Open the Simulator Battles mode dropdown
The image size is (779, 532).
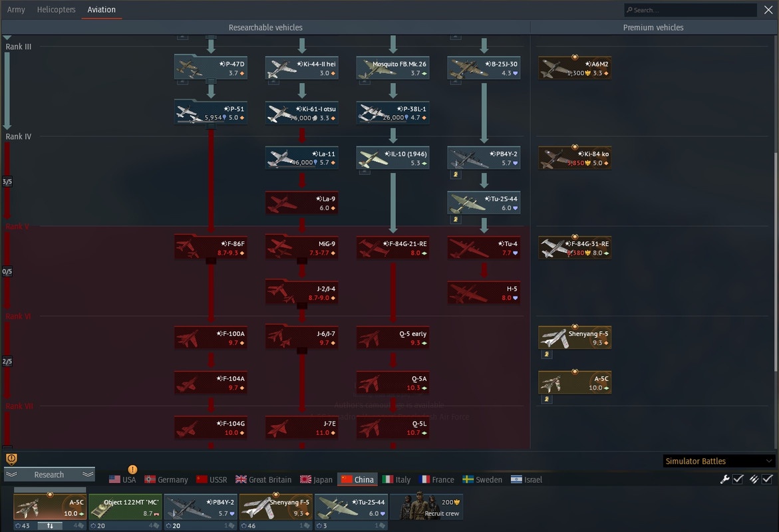pyautogui.click(x=718, y=461)
